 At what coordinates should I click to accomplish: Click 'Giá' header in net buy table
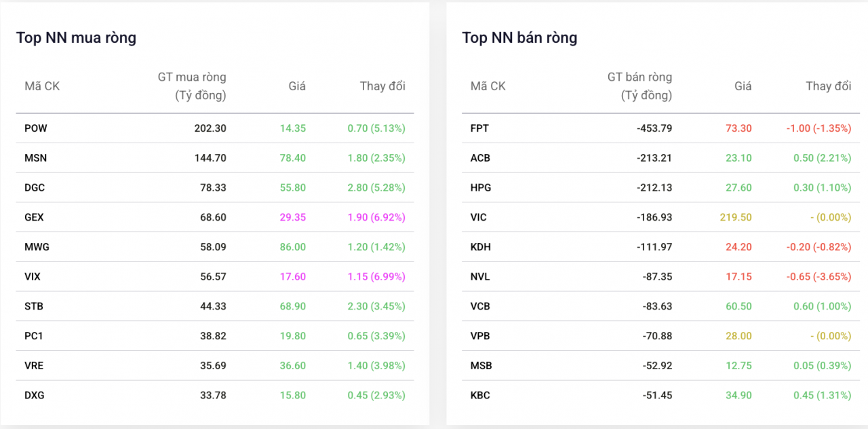tap(297, 86)
